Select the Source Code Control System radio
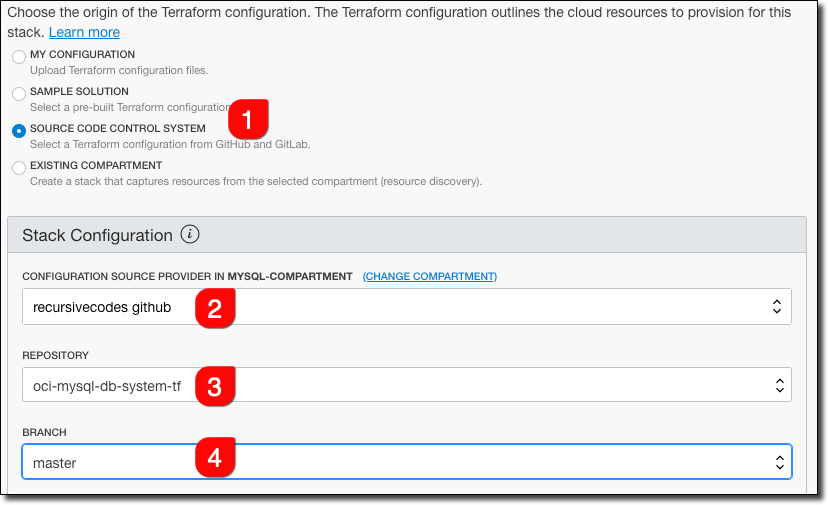Screen dimensions: 828x505 click(x=19, y=130)
